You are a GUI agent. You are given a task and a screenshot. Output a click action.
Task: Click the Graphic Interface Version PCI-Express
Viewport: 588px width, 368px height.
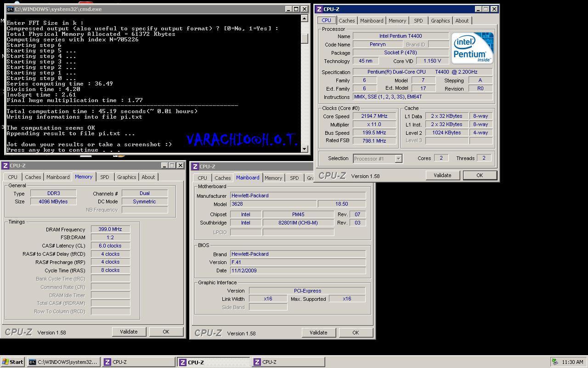tap(307, 291)
